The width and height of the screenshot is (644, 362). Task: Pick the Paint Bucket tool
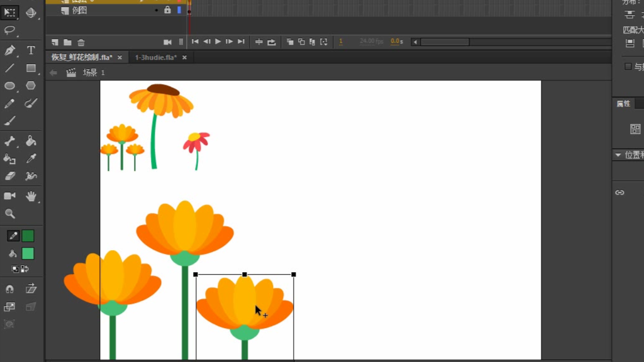(31, 141)
